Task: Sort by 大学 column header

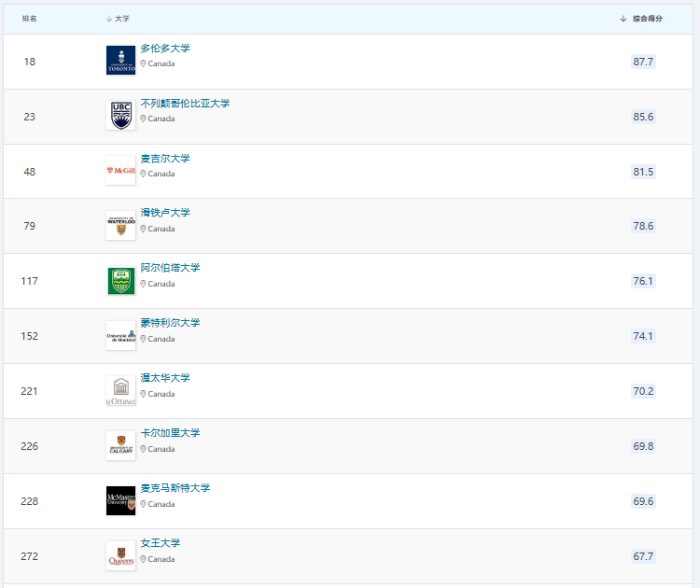Action: point(121,19)
